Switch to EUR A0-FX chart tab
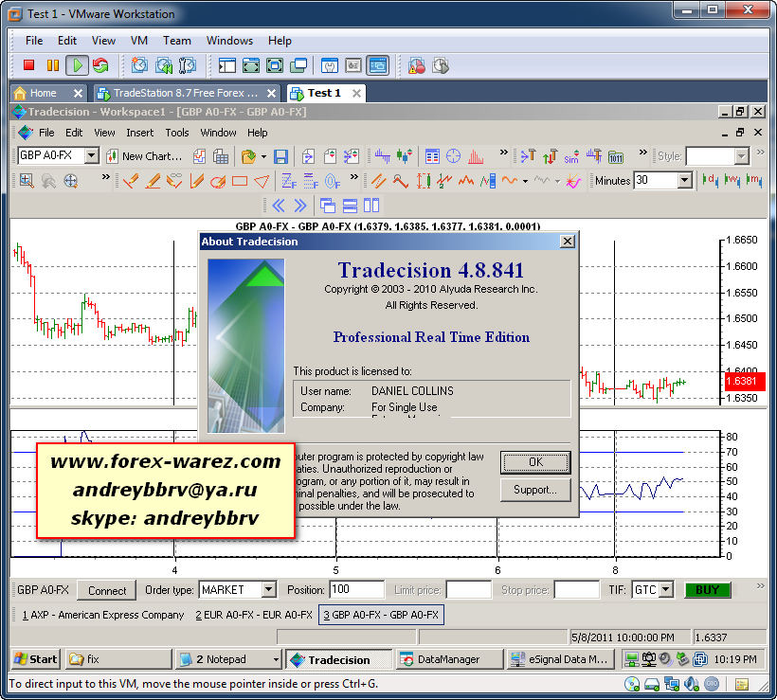Viewport: 777px width, 700px height. pyautogui.click(x=254, y=615)
